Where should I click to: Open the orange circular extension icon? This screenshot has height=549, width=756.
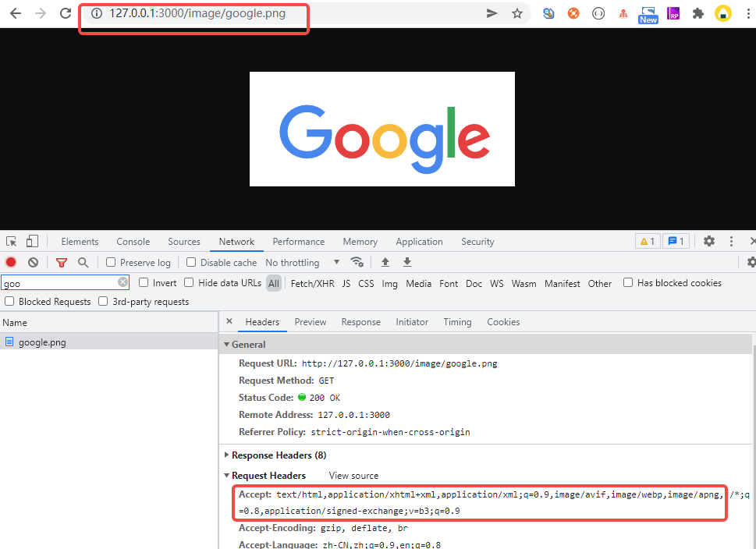(573, 13)
